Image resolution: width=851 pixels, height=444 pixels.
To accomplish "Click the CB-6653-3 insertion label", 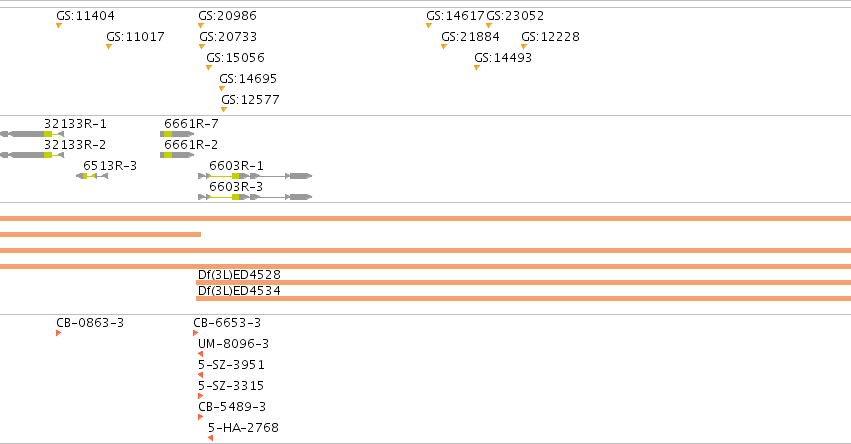I will tap(227, 323).
